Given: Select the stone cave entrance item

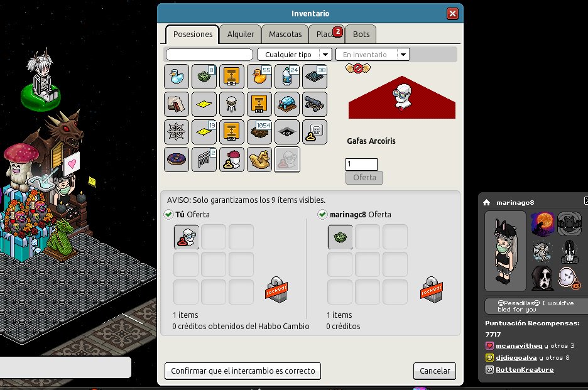Looking at the screenshot, I should pos(177,104).
